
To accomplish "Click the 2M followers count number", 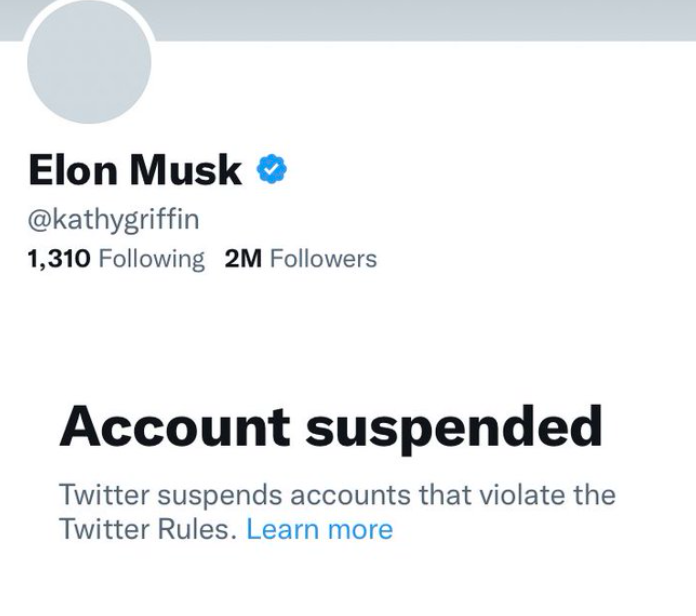I will [243, 259].
